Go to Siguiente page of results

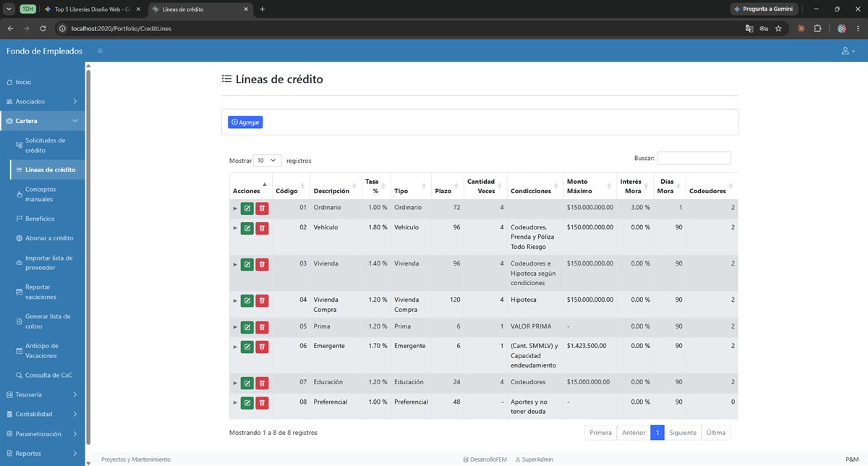683,433
